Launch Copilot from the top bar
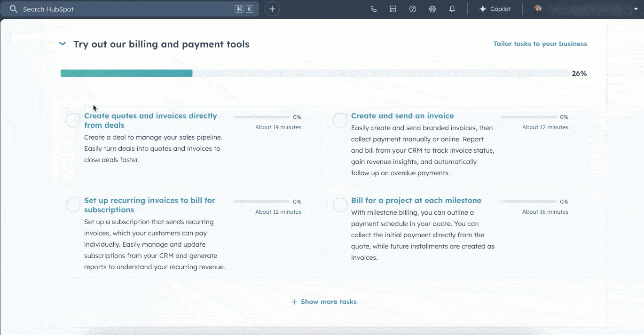 [x=495, y=8]
